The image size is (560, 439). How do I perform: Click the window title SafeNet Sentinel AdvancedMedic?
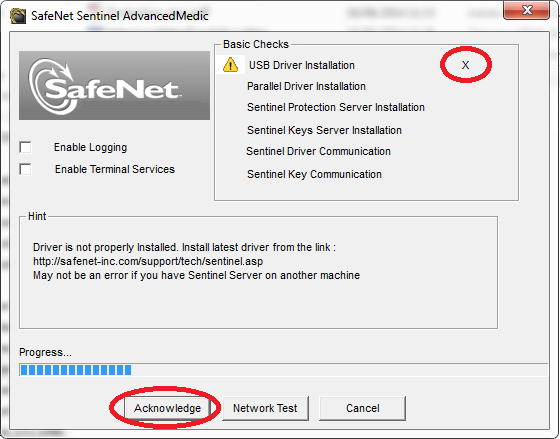pyautogui.click(x=120, y=16)
